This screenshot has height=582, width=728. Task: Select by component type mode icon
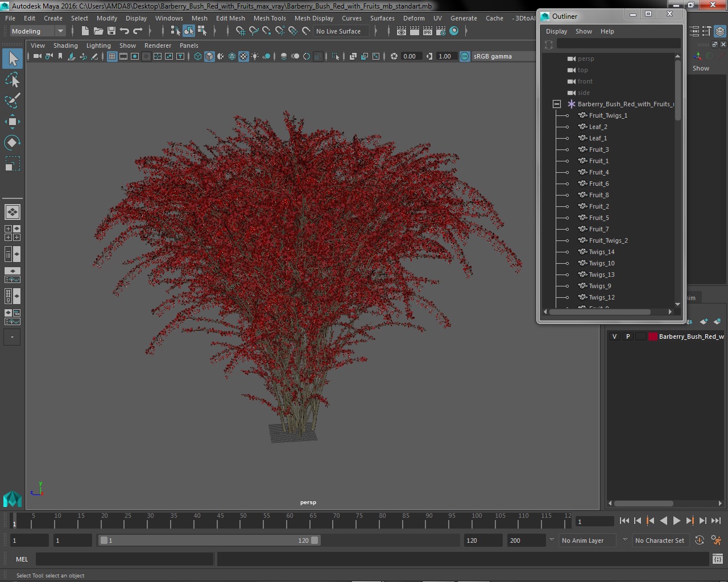(202, 31)
